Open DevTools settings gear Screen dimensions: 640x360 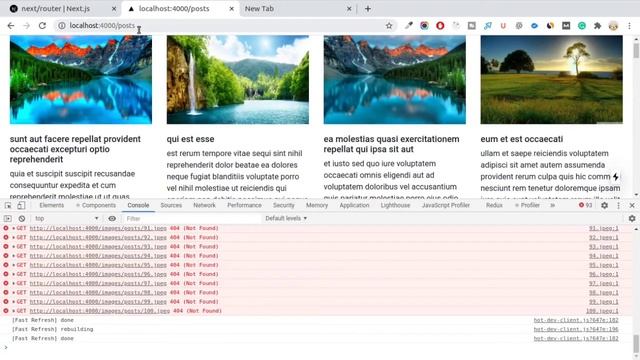pyautogui.click(x=604, y=205)
